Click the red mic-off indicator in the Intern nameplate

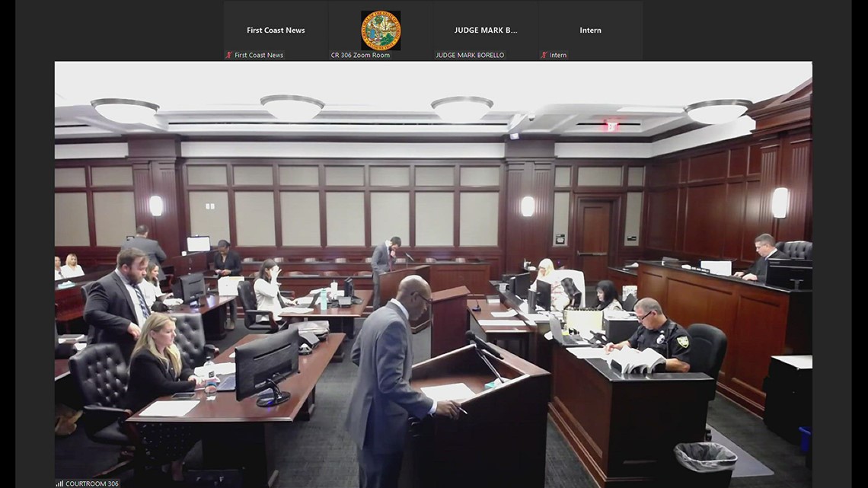[x=544, y=55]
